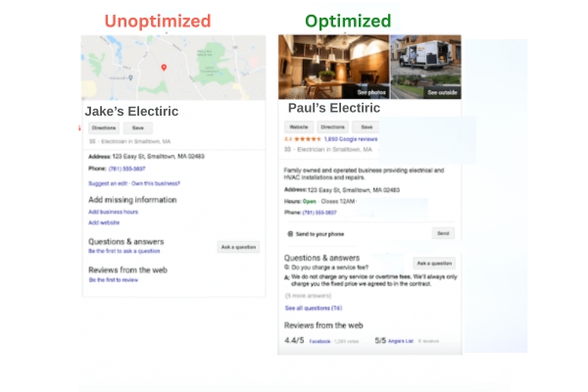Open the 1,850 Google reviews link

click(x=351, y=139)
